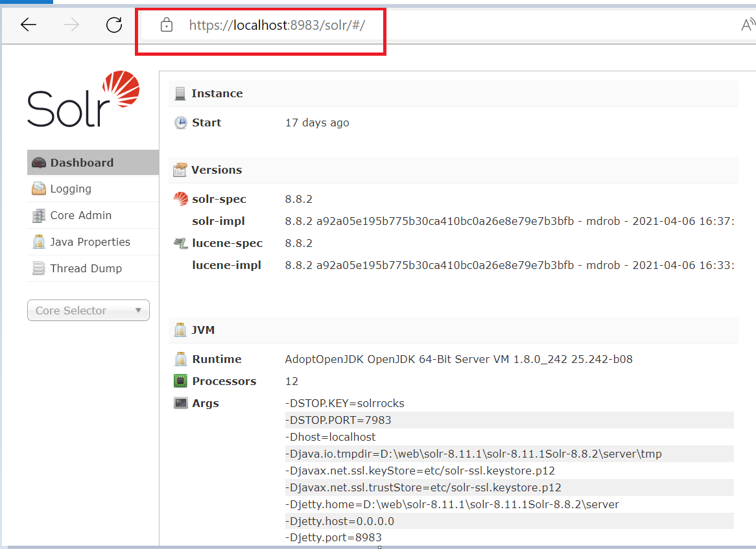Click the Processors label
This screenshot has width=756, height=549.
pos(224,381)
